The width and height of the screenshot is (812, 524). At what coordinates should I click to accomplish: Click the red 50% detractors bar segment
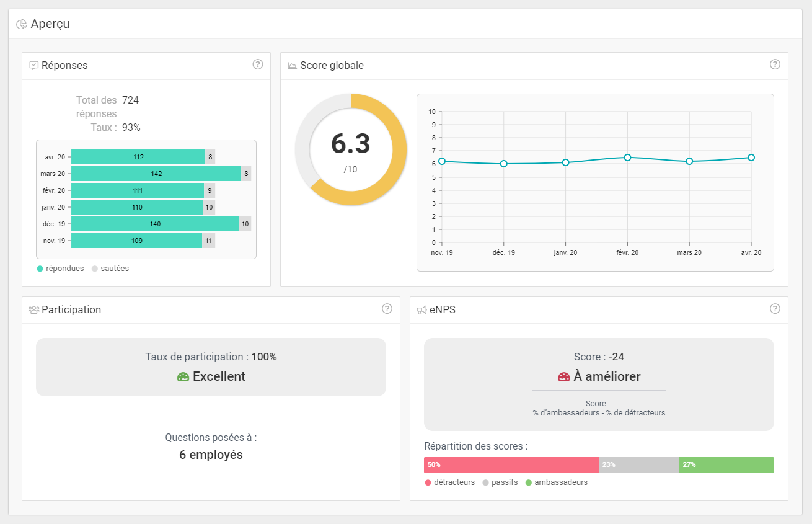[511, 465]
